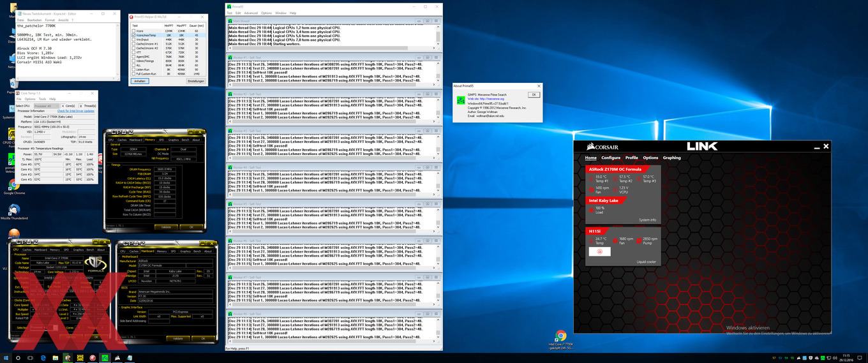Enable the Listen-Run checkbox
Image resolution: width=868 pixels, height=363 pixels.
click(133, 70)
